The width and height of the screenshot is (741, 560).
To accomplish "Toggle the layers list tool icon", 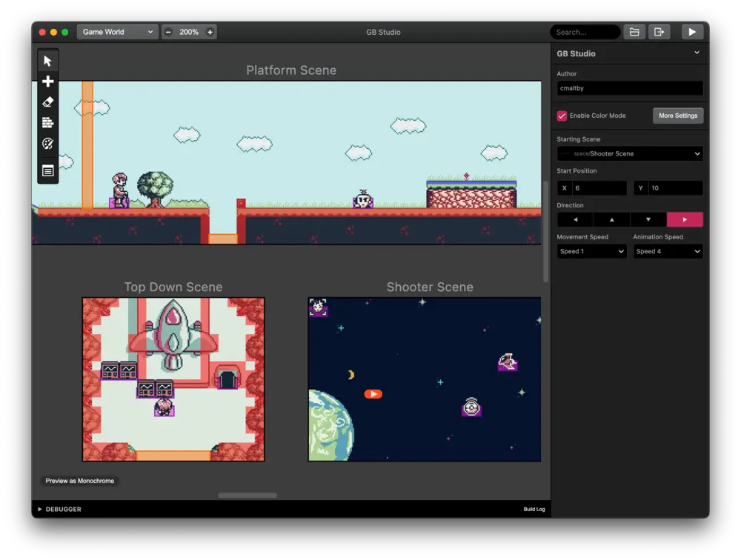I will click(47, 170).
